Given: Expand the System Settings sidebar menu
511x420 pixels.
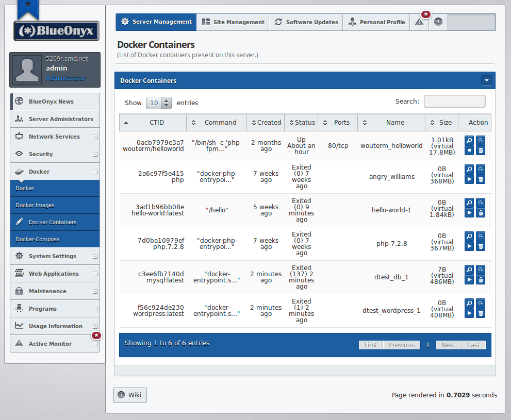Looking at the screenshot, I should 95,257.
